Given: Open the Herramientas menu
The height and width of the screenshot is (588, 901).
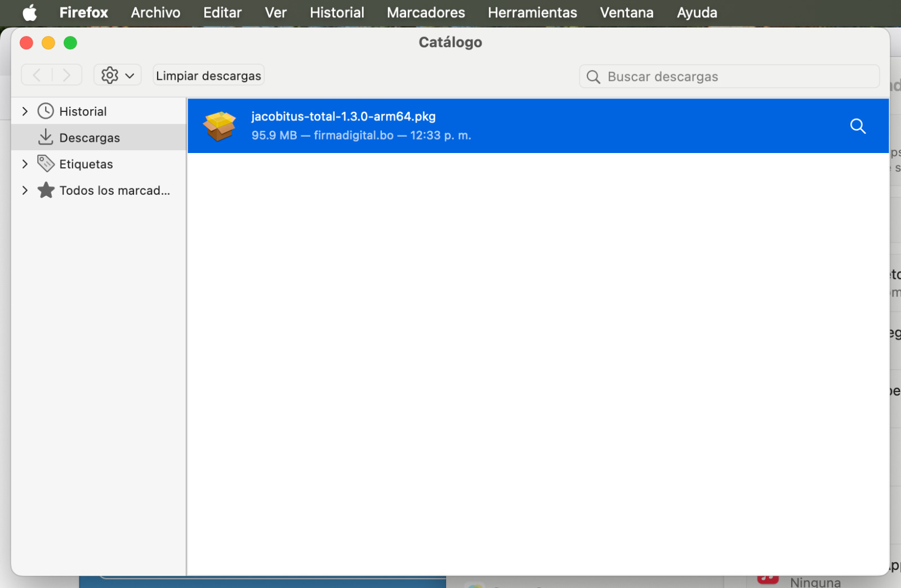Looking at the screenshot, I should coord(532,12).
